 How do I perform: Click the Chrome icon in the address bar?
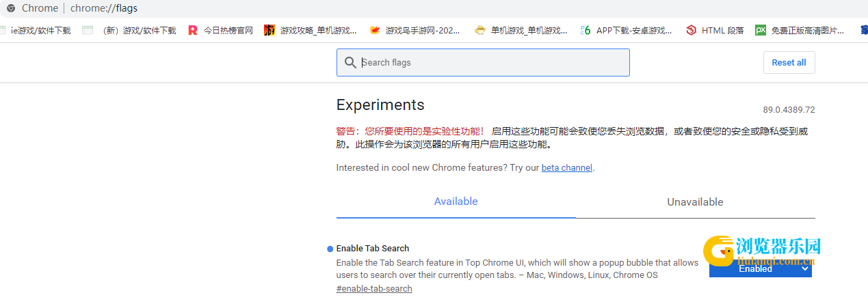pyautogui.click(x=11, y=8)
